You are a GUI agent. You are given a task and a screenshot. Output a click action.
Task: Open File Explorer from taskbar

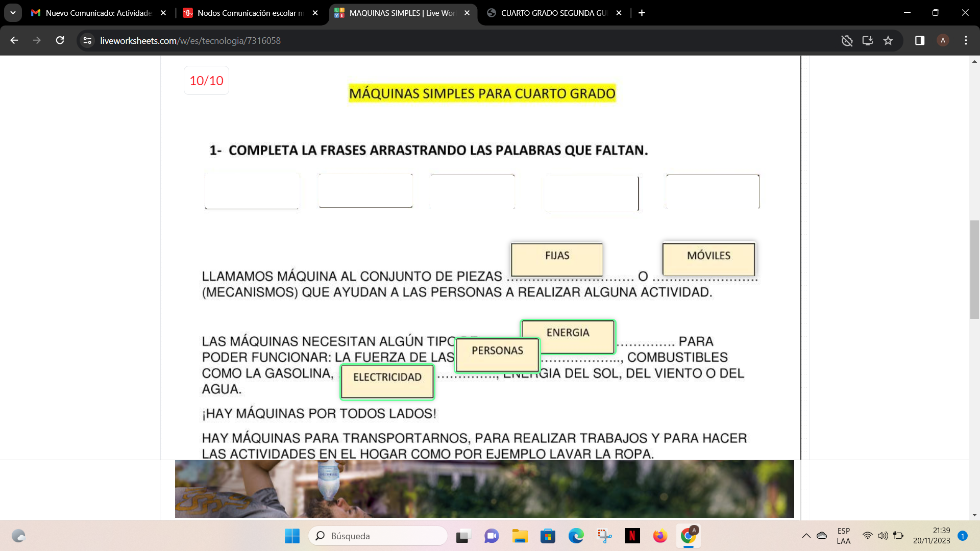tap(520, 536)
